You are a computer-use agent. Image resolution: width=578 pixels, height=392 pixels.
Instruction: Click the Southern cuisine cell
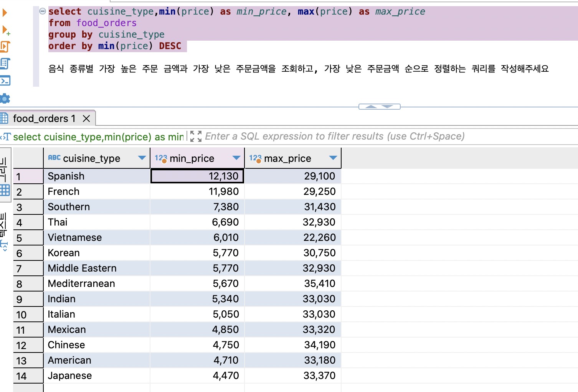(x=96, y=207)
